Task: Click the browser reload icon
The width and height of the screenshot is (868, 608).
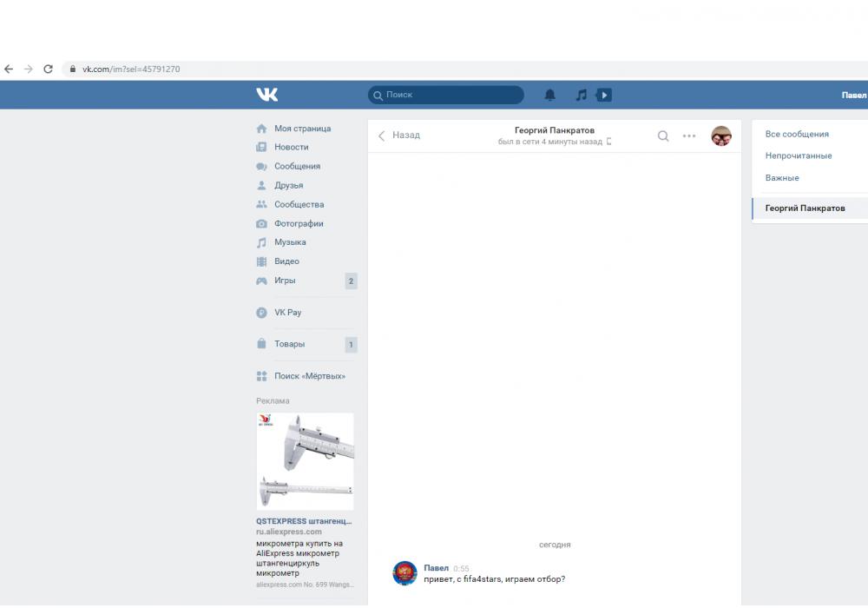Action: coord(49,69)
